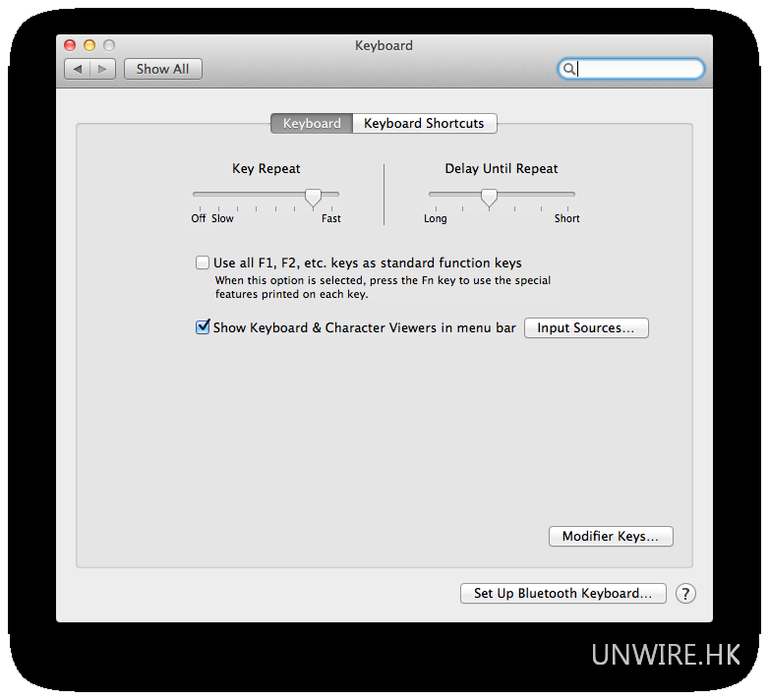
Task: Close the Keyboard preferences window
Action: pos(70,45)
